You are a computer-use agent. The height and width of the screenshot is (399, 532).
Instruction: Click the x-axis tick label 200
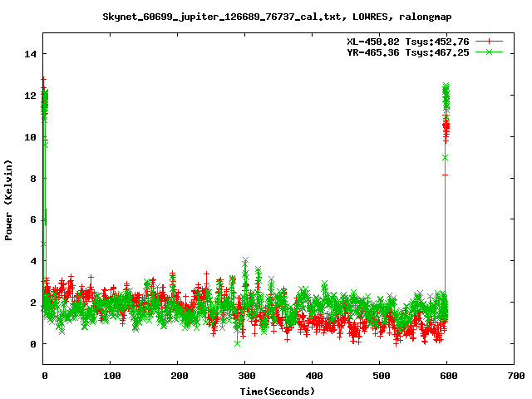coord(180,376)
